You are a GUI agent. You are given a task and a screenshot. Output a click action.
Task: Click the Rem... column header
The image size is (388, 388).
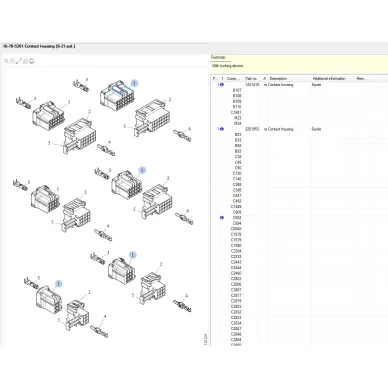click(361, 78)
